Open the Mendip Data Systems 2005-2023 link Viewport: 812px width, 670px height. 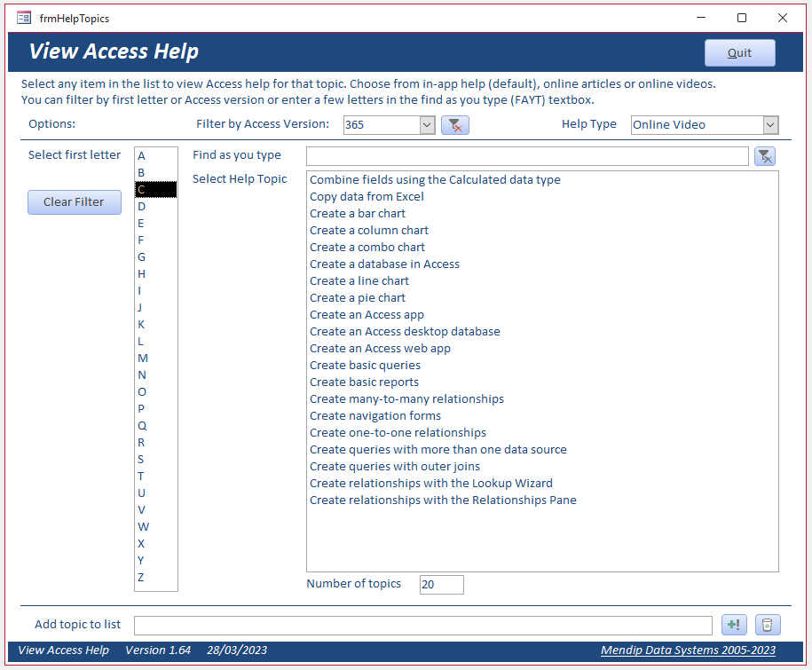pos(688,650)
